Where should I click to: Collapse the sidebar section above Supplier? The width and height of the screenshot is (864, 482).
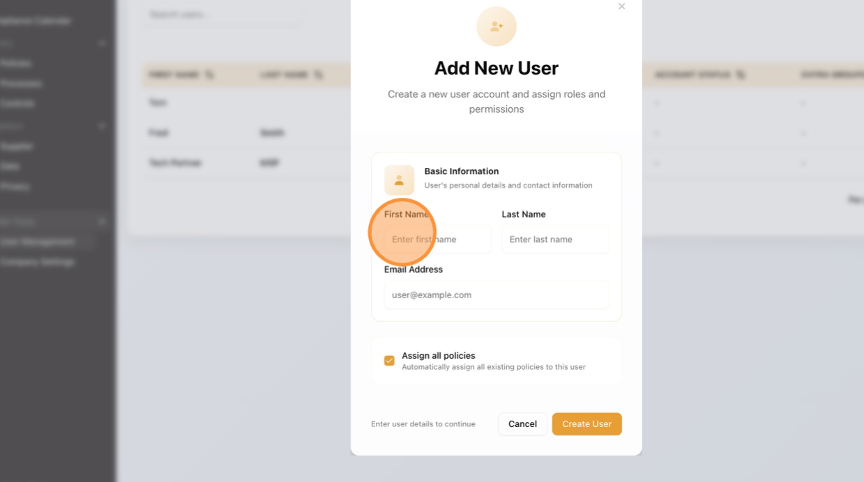(x=102, y=126)
